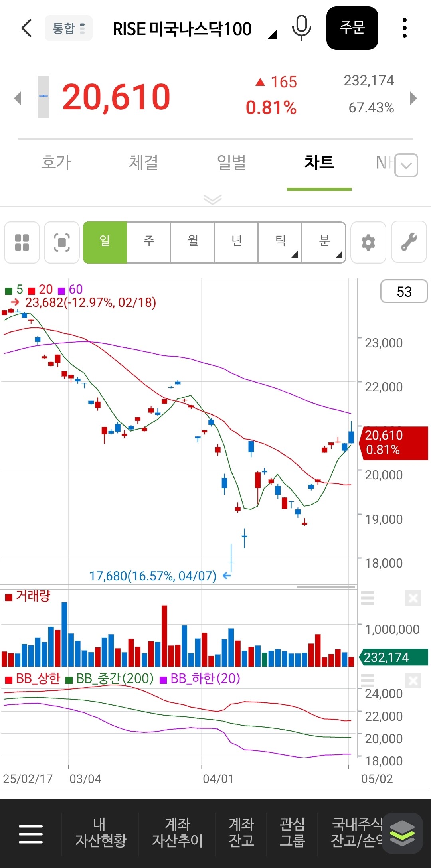Expand the panel with double chevron
431x868 pixels.
click(212, 199)
